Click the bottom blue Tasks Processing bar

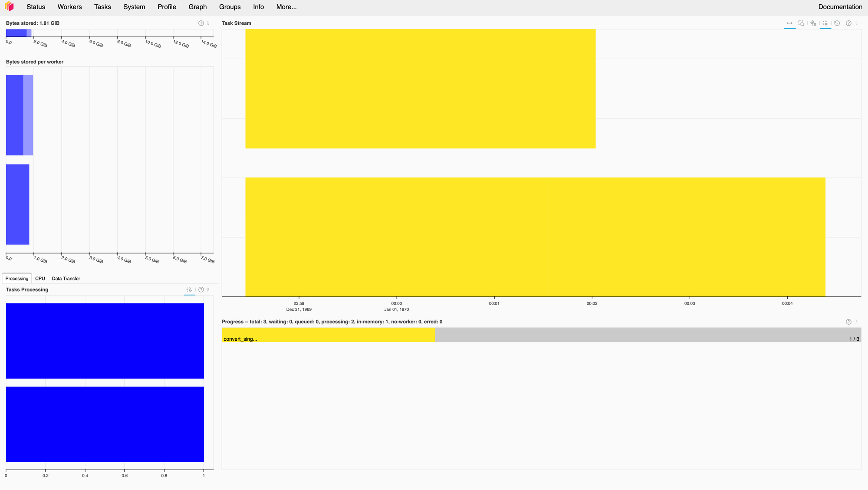105,424
